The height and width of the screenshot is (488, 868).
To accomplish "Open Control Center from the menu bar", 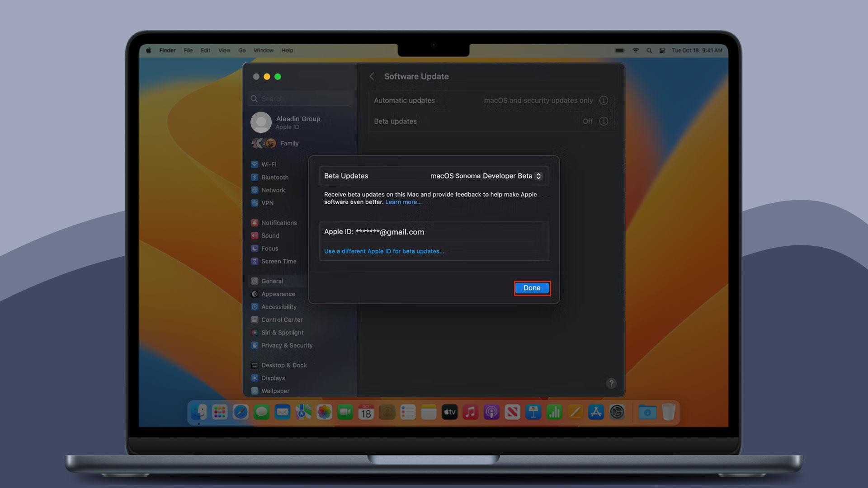I will [x=662, y=51].
